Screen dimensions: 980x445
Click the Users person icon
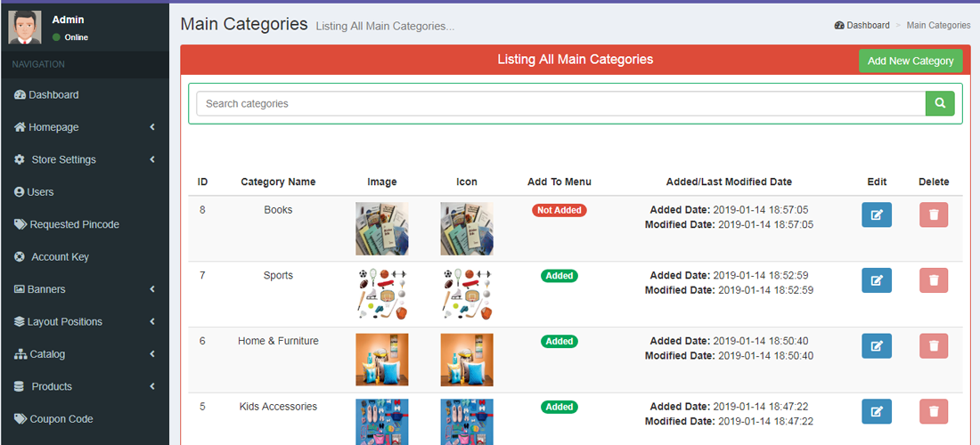(x=19, y=192)
